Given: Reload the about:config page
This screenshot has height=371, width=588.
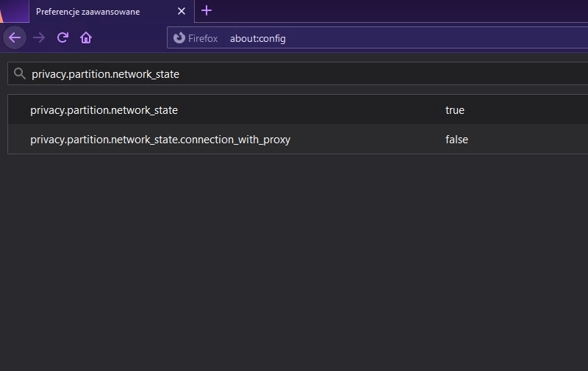Looking at the screenshot, I should coord(62,37).
